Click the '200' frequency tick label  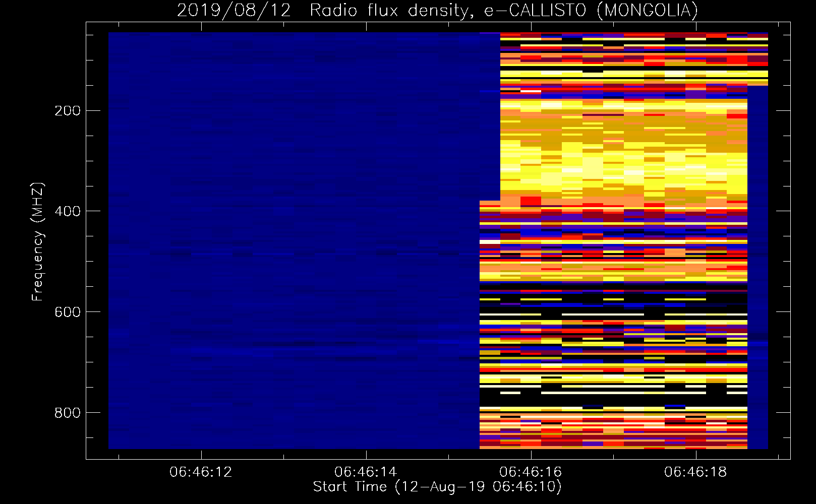(x=68, y=110)
